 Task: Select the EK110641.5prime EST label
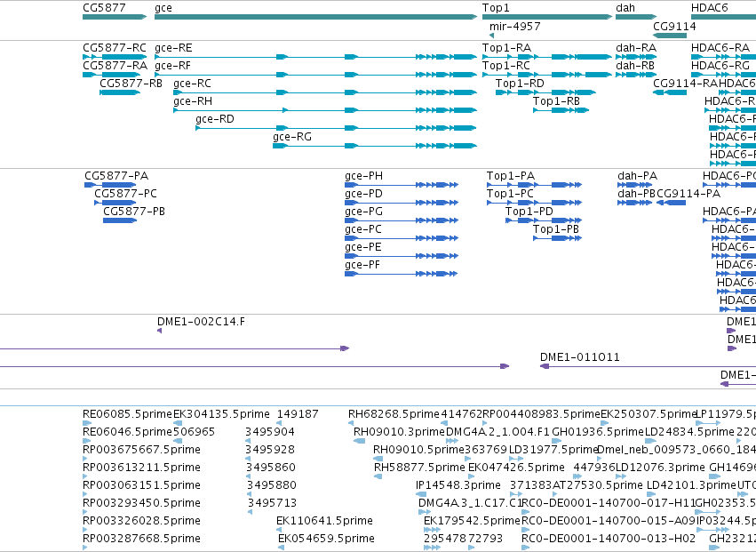[x=324, y=522]
